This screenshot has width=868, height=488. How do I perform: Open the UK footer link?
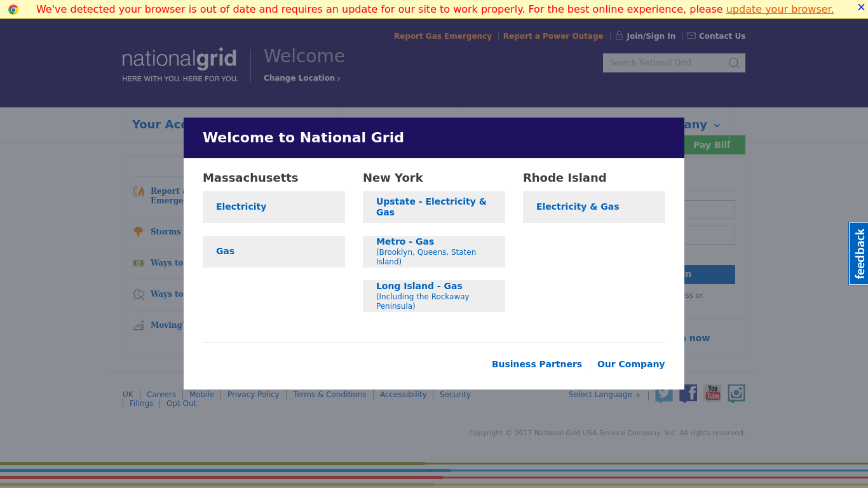[128, 395]
